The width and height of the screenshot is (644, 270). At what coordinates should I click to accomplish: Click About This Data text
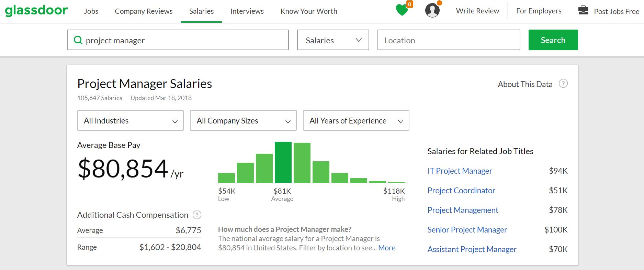tap(525, 84)
